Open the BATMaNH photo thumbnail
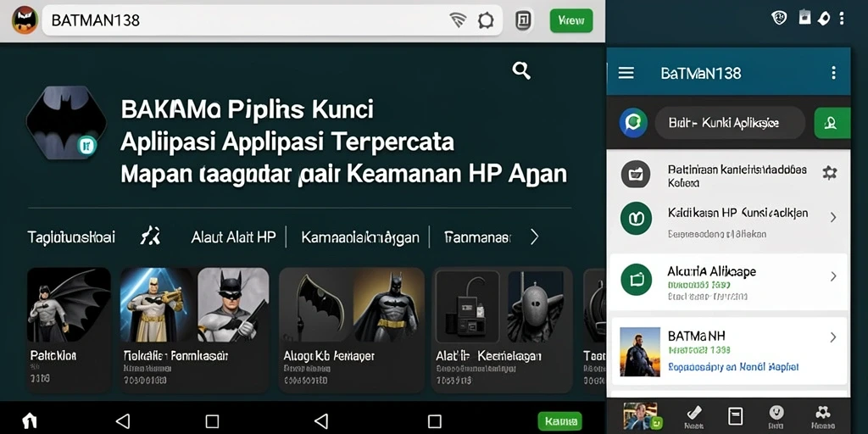 pos(640,352)
